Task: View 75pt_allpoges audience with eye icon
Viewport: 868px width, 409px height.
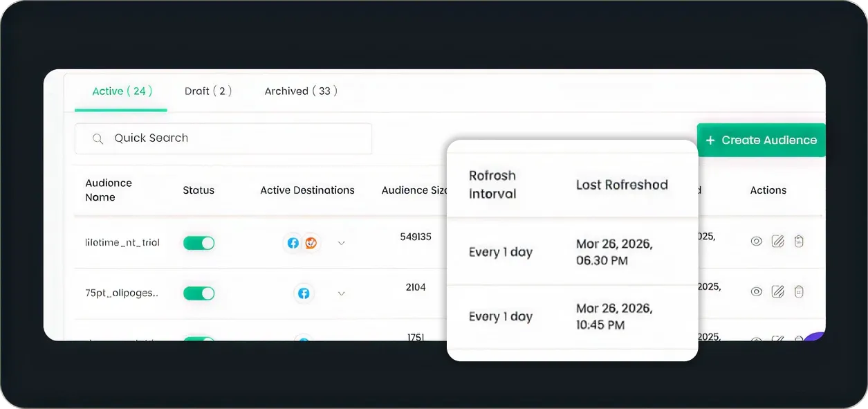Action: pos(757,291)
